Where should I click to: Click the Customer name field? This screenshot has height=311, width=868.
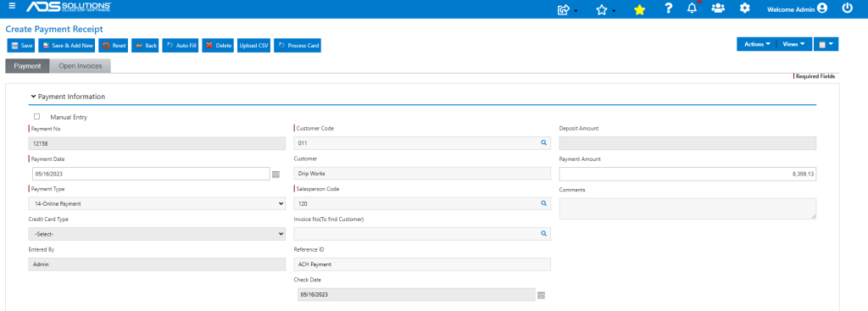coord(422,174)
